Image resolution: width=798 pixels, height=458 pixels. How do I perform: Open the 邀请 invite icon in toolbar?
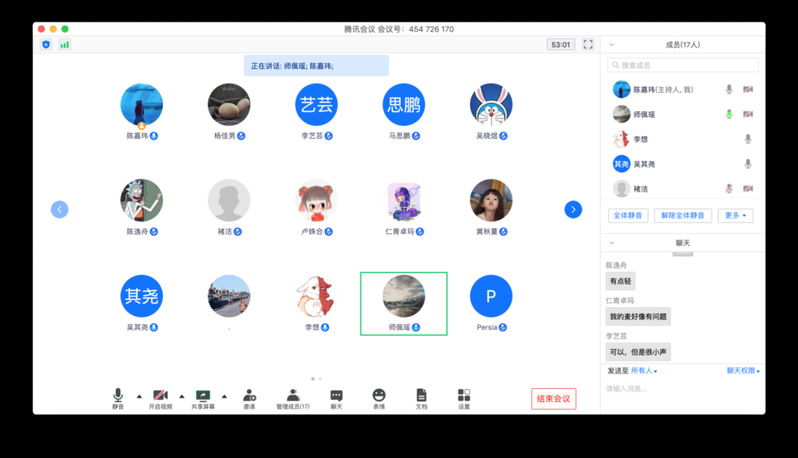[249, 397]
